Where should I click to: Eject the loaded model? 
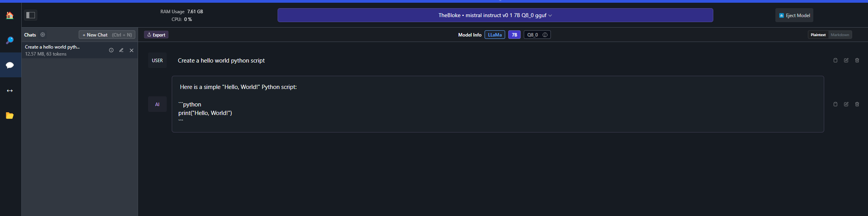click(794, 16)
